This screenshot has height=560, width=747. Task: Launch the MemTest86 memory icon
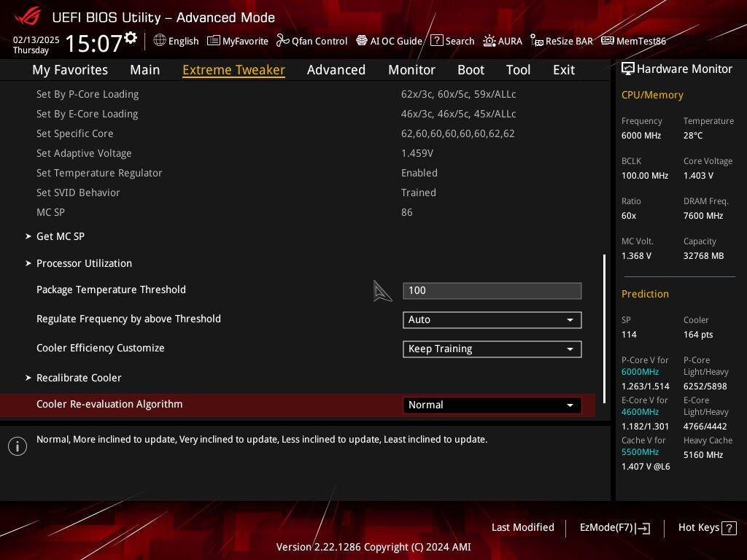[608, 41]
